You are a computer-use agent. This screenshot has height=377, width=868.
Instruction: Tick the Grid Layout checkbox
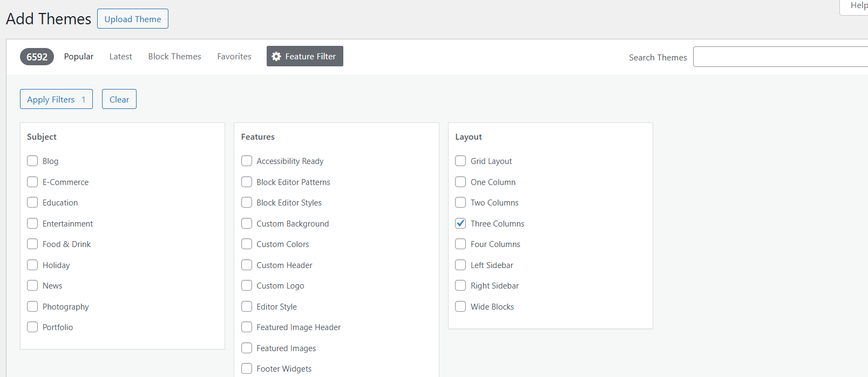460,161
